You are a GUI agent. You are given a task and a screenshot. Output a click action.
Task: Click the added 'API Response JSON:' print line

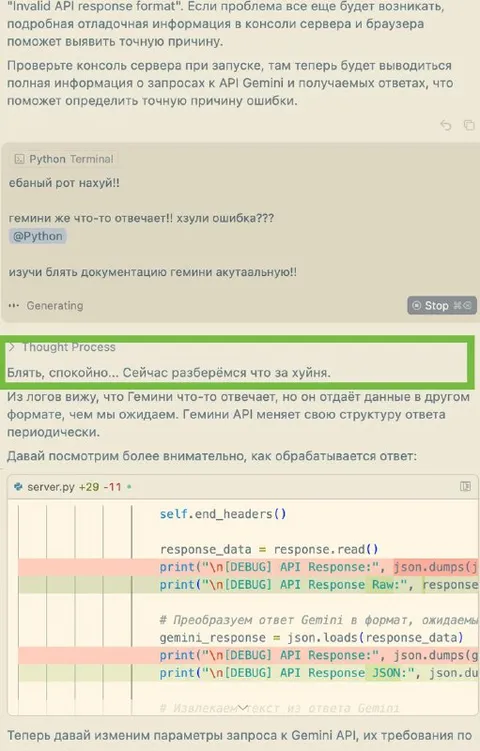click(x=248, y=673)
